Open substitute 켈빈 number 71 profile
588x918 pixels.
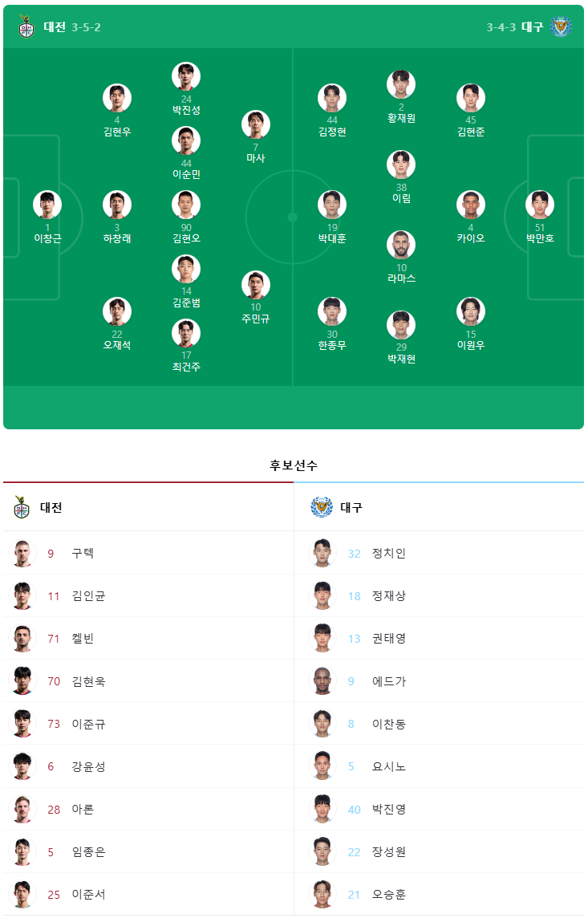[x=148, y=639]
